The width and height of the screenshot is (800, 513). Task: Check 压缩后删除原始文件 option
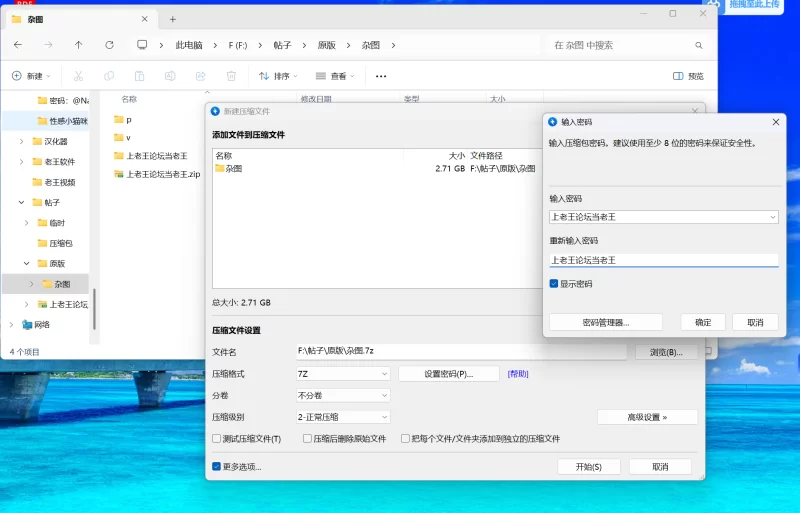(x=306, y=439)
